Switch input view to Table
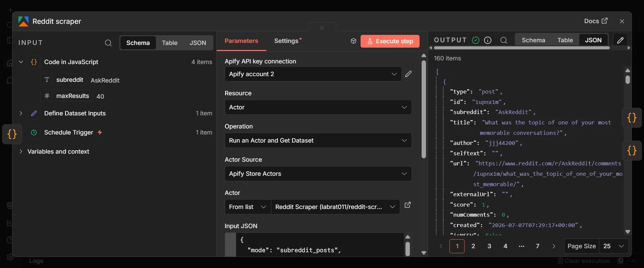 pyautogui.click(x=170, y=43)
